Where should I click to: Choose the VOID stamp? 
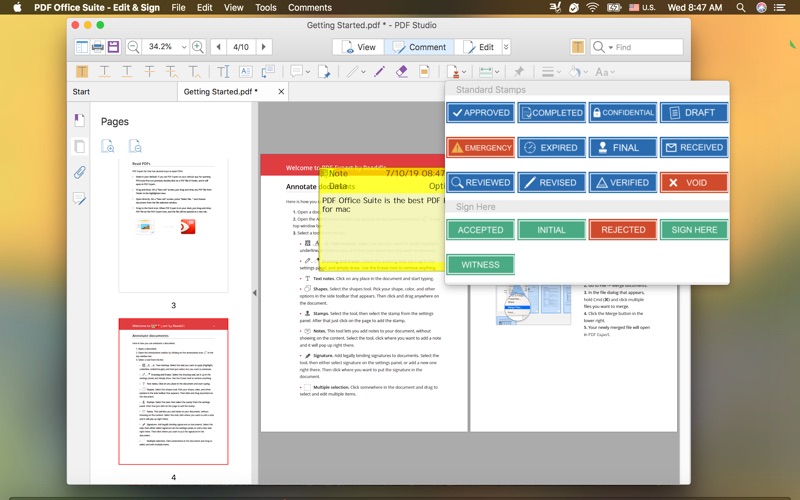pos(694,183)
